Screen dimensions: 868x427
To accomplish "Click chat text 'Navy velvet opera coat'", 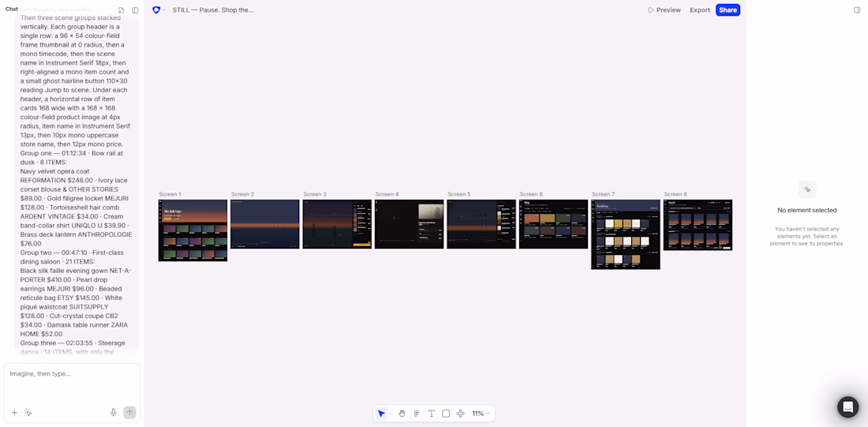I will coord(54,172).
